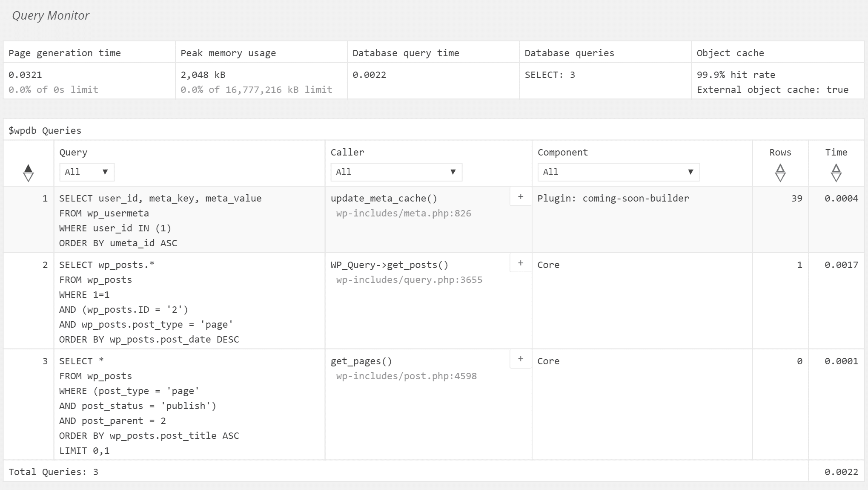Click the $wpdb Queries section header
Image resolution: width=868 pixels, height=490 pixels.
point(44,130)
